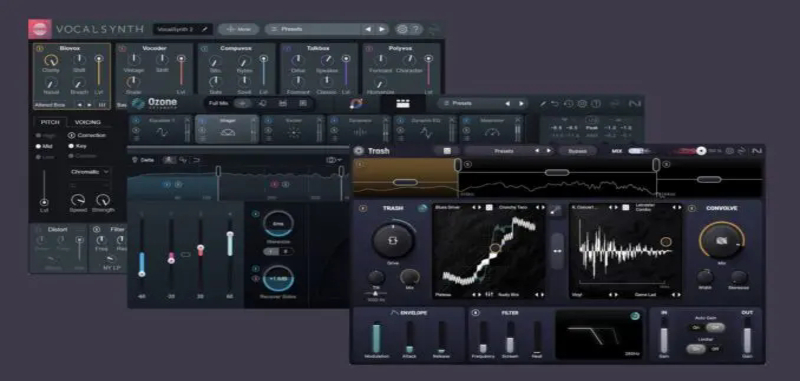Click Ozone pencil edit icon
This screenshot has height=381, width=800.
(x=543, y=104)
